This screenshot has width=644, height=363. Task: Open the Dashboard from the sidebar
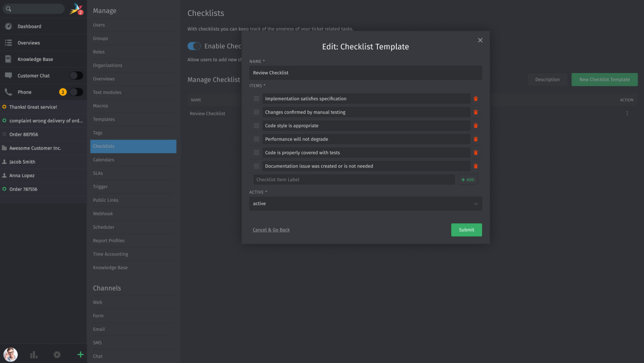tap(29, 26)
